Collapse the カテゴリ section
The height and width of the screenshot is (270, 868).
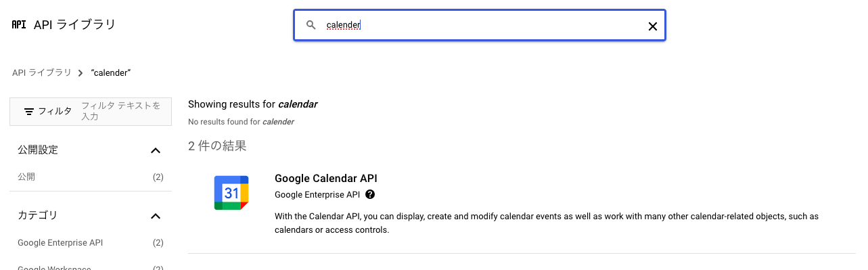(156, 216)
